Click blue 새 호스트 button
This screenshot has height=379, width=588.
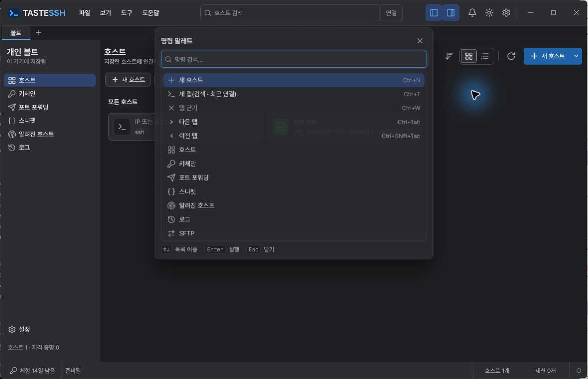coord(547,56)
